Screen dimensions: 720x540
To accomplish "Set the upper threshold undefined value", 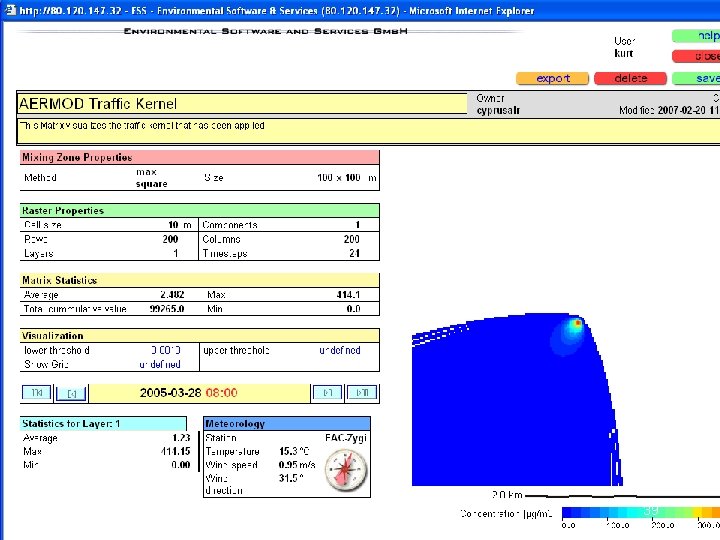I will click(340, 350).
